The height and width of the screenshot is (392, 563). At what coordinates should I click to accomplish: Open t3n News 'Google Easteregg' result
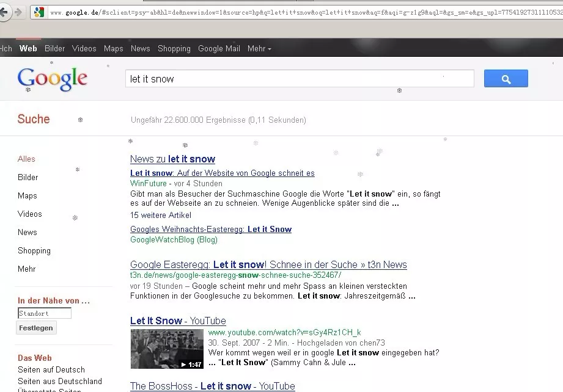click(268, 264)
